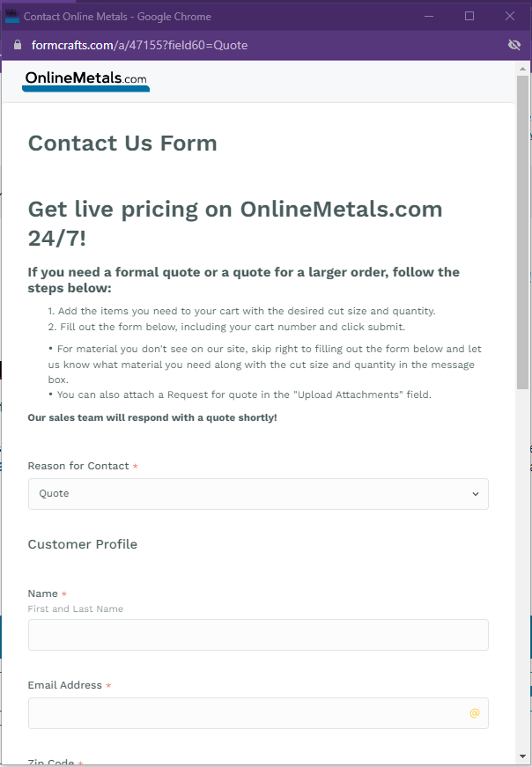Screen dimensions: 532x767
Task: Click the Customer Profile heading
Action: (x=82, y=544)
